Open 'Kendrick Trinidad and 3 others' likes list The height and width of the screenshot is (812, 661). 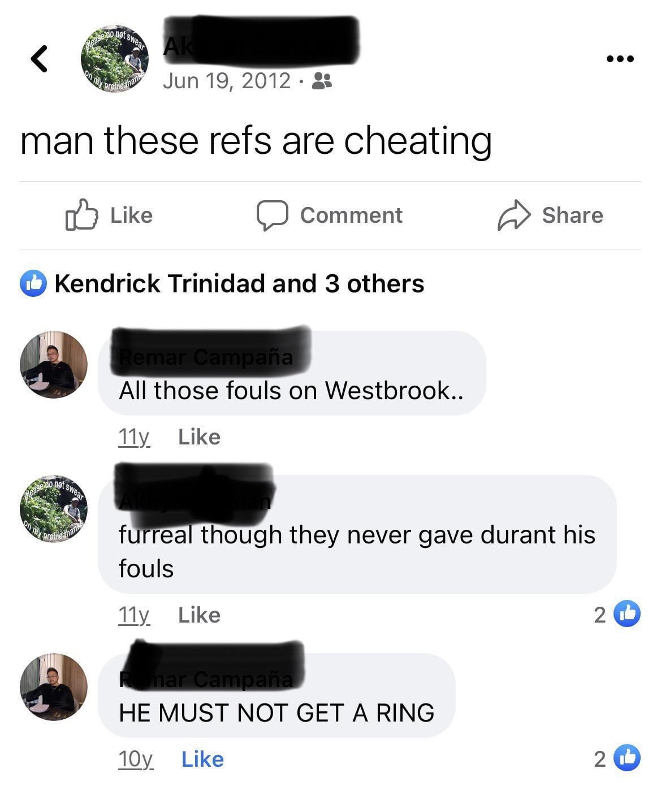[x=239, y=284]
